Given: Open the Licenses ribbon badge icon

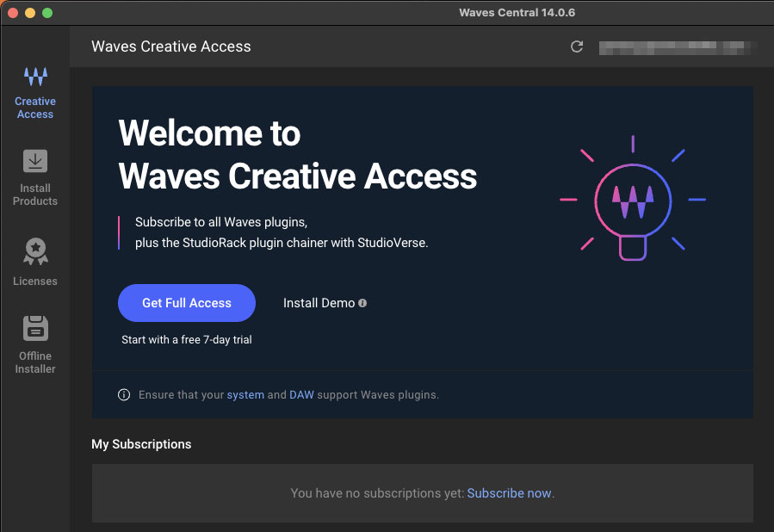Looking at the screenshot, I should click(35, 251).
